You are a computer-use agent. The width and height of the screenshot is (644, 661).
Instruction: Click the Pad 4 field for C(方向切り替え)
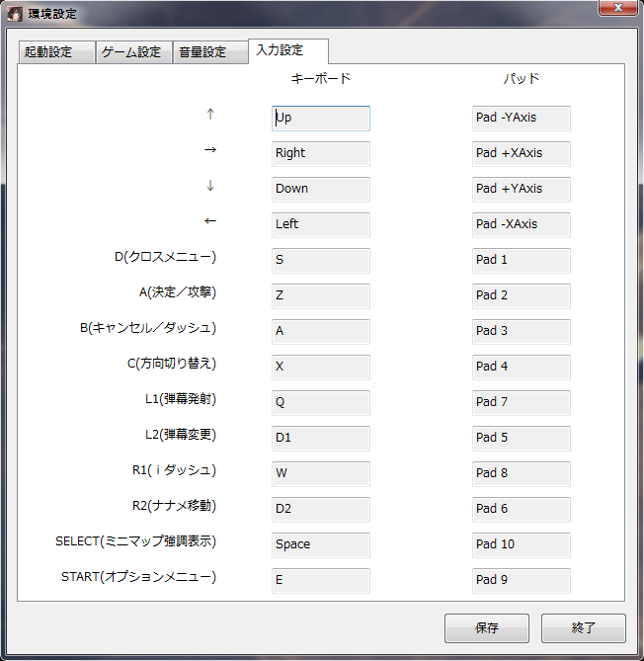[521, 367]
